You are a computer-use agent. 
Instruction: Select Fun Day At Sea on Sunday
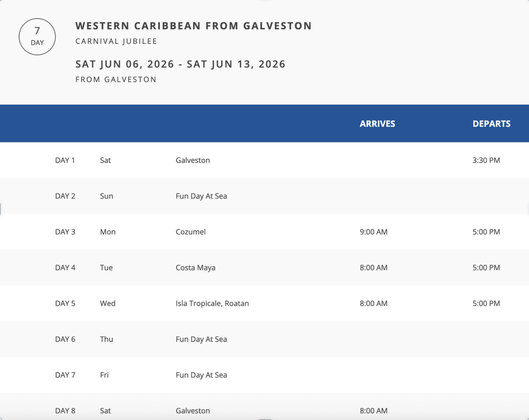click(x=201, y=196)
